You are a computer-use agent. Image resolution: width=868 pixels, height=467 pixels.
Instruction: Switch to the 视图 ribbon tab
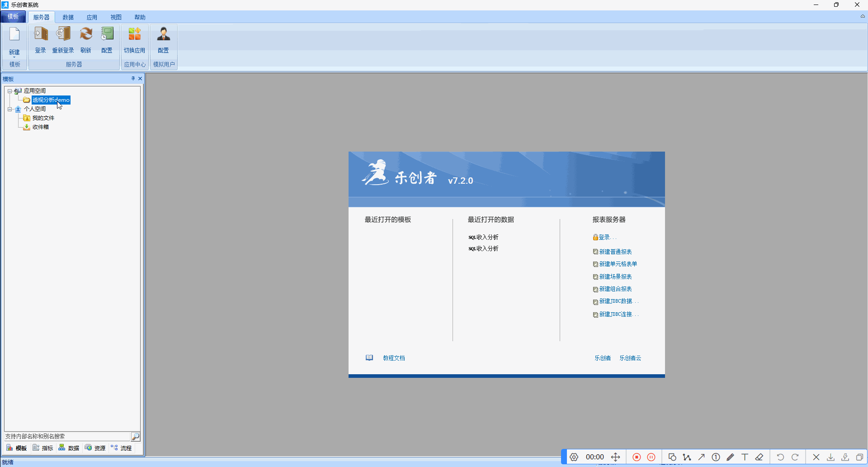(116, 17)
